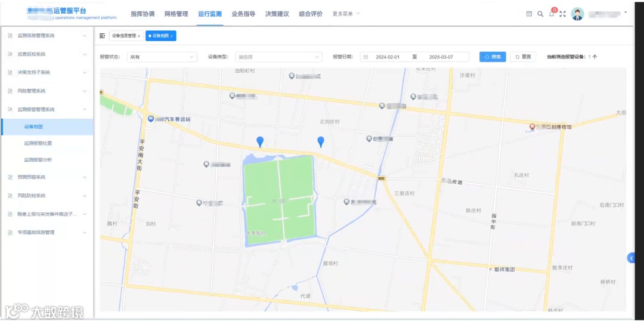This screenshot has width=644, height=324.
Task: Open 业务指导 top menu
Action: [243, 14]
